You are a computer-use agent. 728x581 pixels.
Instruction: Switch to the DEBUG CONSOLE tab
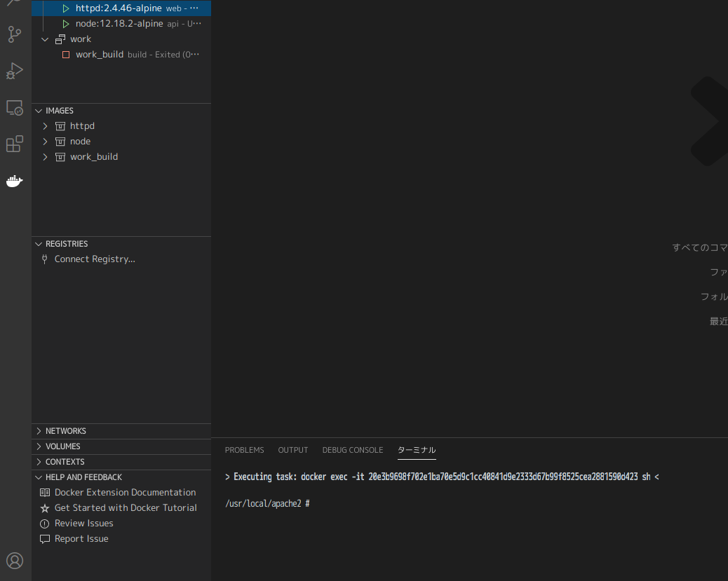(353, 450)
